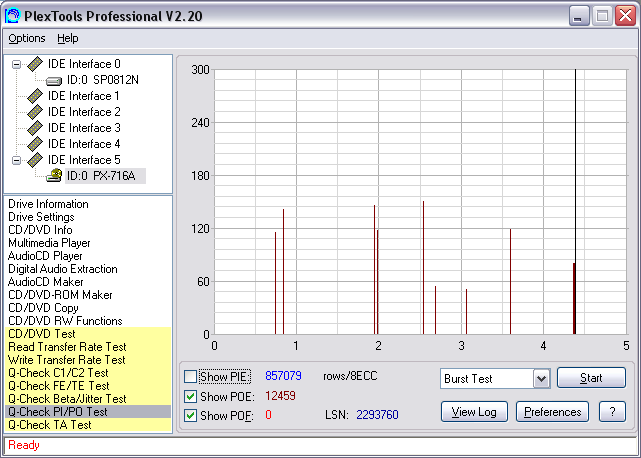
Task: Click the IDE Interface 5 chip icon
Action: 35,159
